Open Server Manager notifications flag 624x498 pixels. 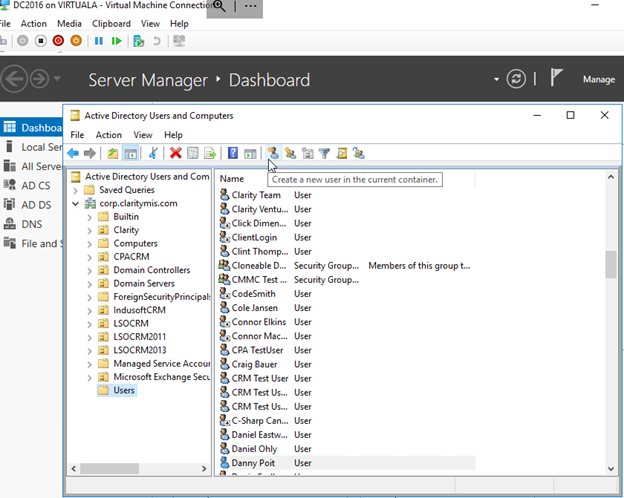[x=556, y=77]
